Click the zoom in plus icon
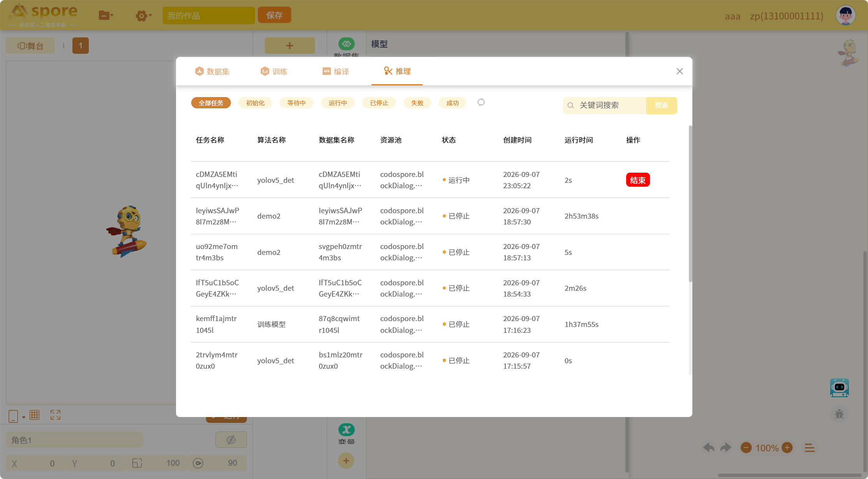Viewport: 868px width, 479px height. (787, 447)
